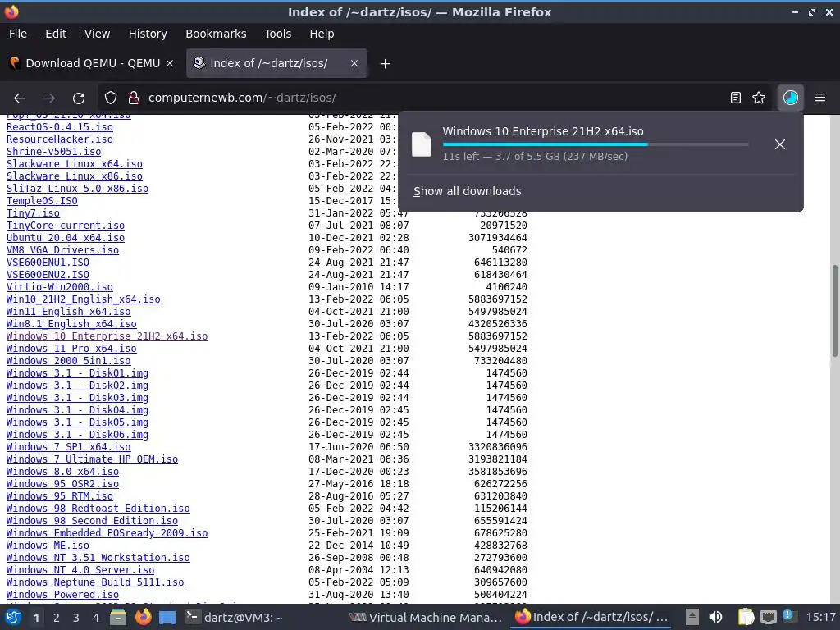The height and width of the screenshot is (630, 840).
Task: Open Tiny7.iso link
Action: click(x=33, y=213)
